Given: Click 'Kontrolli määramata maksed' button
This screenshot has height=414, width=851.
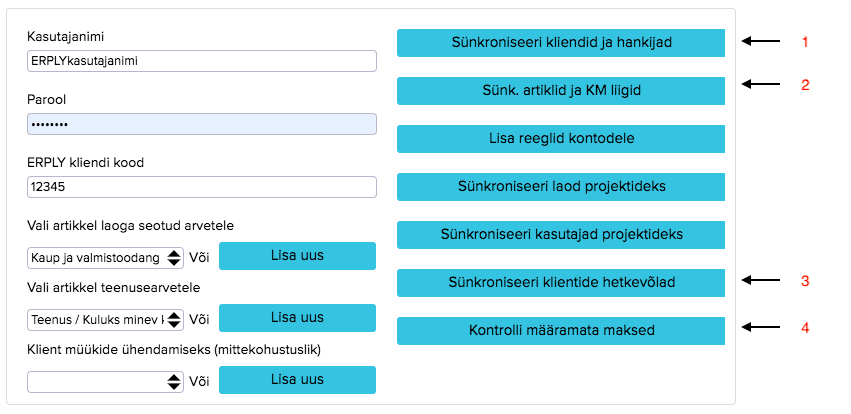Looking at the screenshot, I should click(561, 331).
